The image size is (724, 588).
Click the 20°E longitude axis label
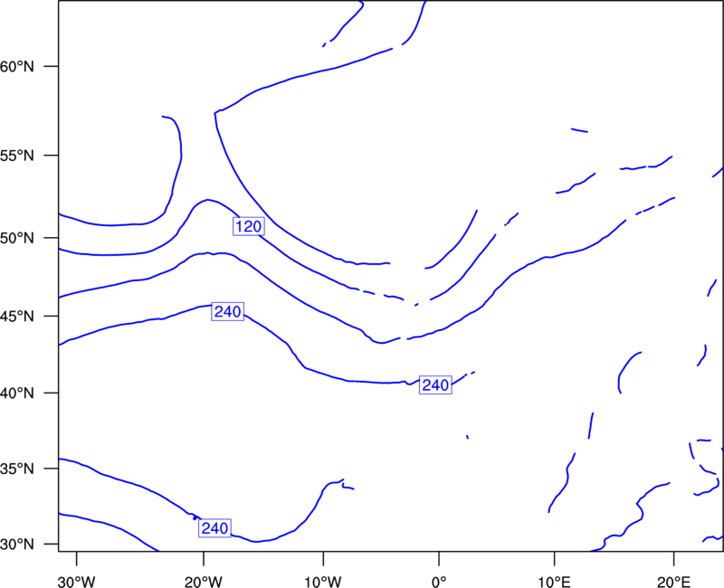click(x=674, y=582)
